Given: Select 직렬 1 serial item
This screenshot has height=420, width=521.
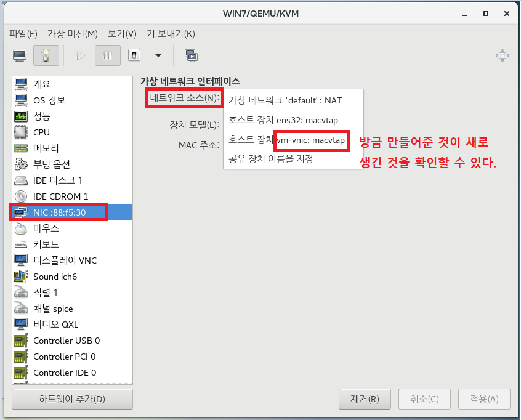Looking at the screenshot, I should point(73,293).
